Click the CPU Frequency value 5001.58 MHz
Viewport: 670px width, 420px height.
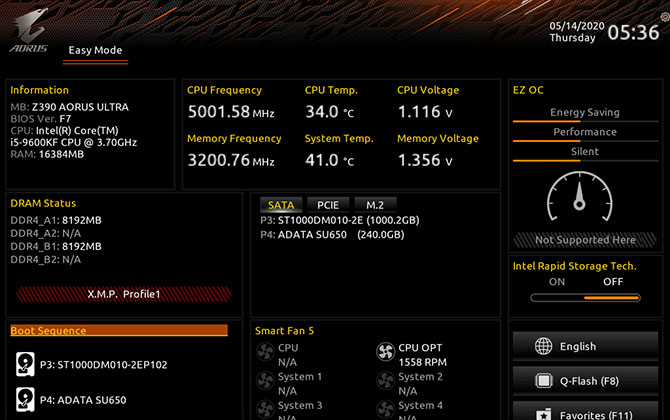point(231,112)
